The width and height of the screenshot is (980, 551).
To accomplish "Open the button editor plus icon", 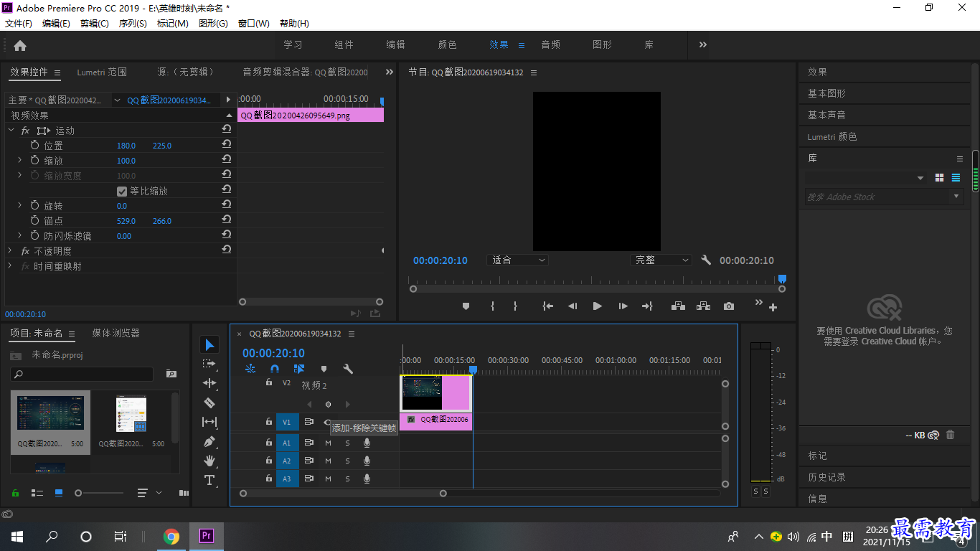I will tap(773, 308).
